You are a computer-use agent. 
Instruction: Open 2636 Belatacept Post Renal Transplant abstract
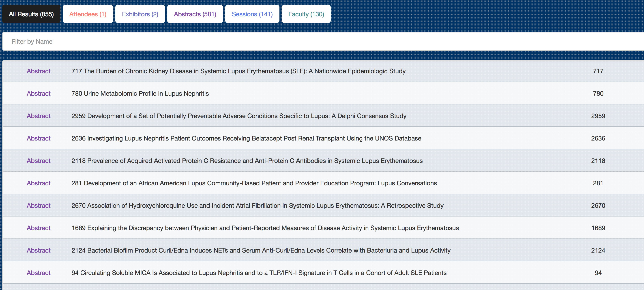(x=246, y=138)
